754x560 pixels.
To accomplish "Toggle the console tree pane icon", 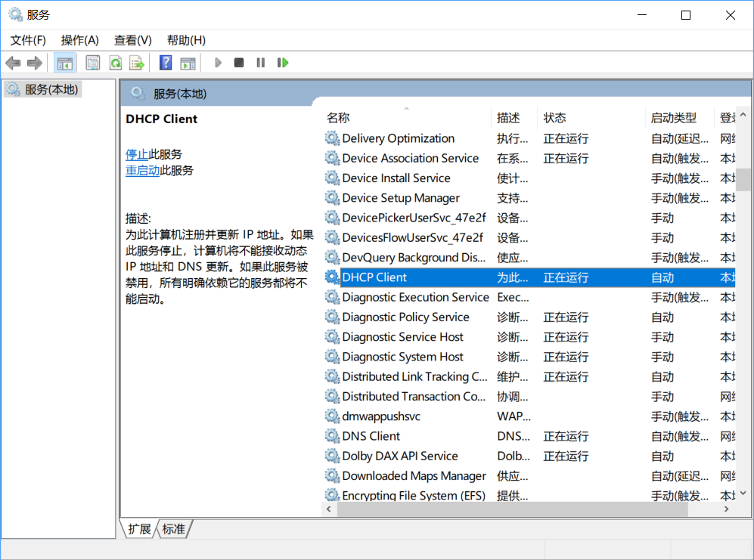I will [x=65, y=62].
